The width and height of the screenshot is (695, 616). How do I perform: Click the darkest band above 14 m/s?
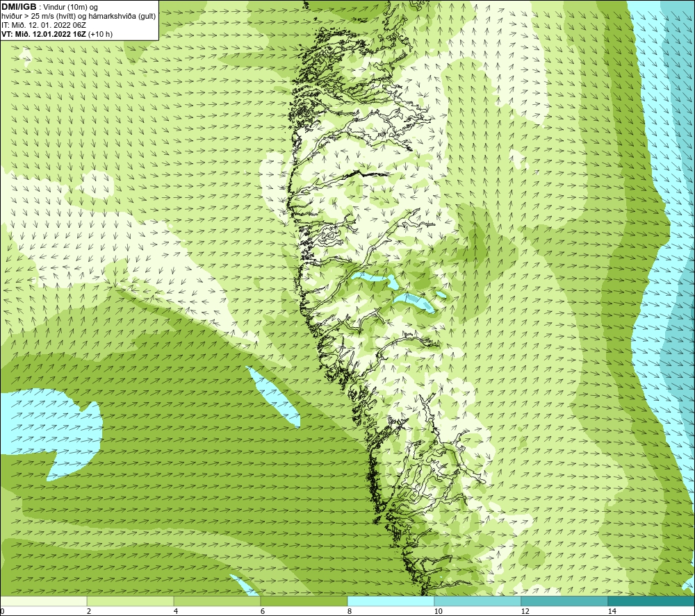pos(652,601)
